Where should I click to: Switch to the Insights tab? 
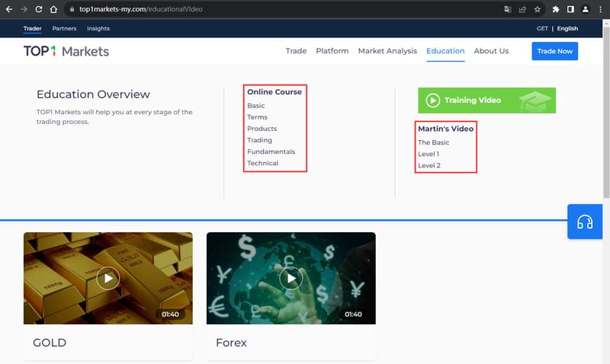pyautogui.click(x=98, y=28)
